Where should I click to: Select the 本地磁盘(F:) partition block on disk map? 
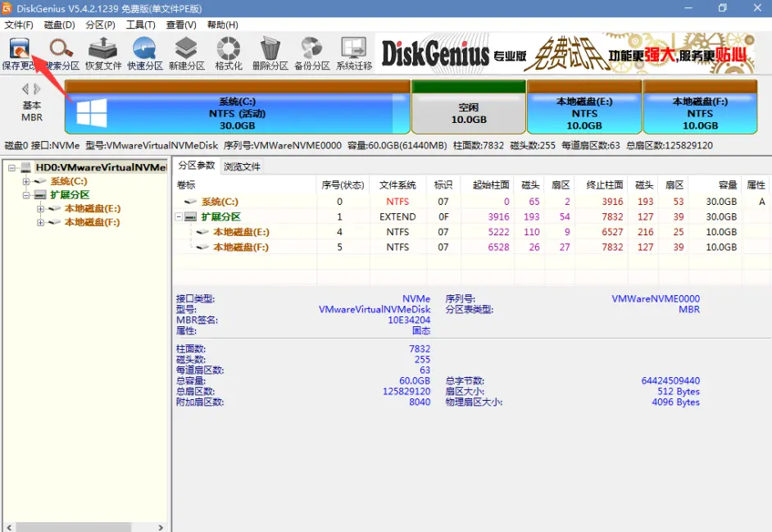pyautogui.click(x=700, y=107)
